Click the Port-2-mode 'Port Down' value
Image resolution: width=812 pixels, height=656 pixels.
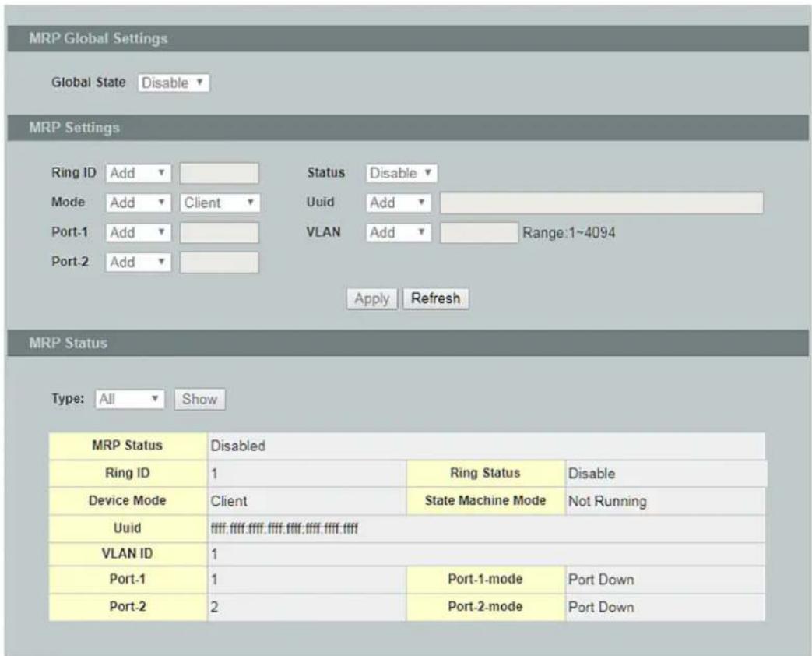[x=601, y=607]
